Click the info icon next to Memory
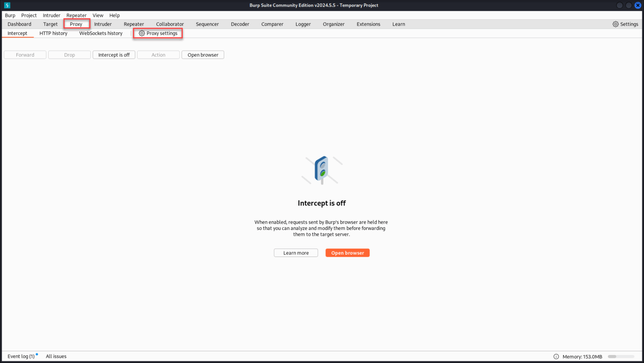 tap(556, 356)
